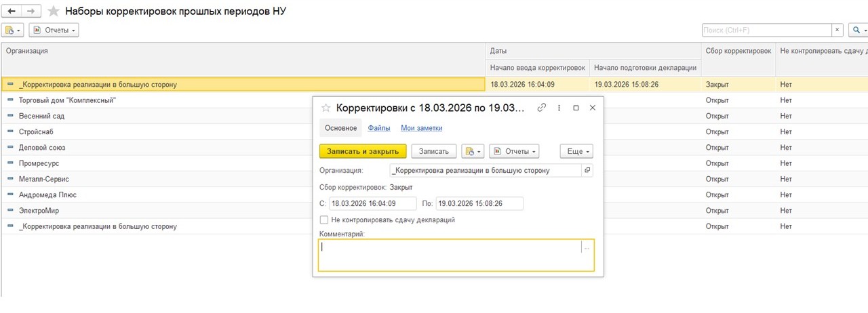Copy link using the dialog's chain icon

tap(541, 108)
